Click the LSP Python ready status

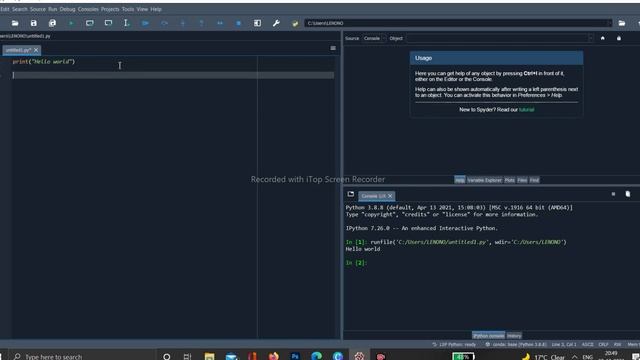[x=454, y=345]
